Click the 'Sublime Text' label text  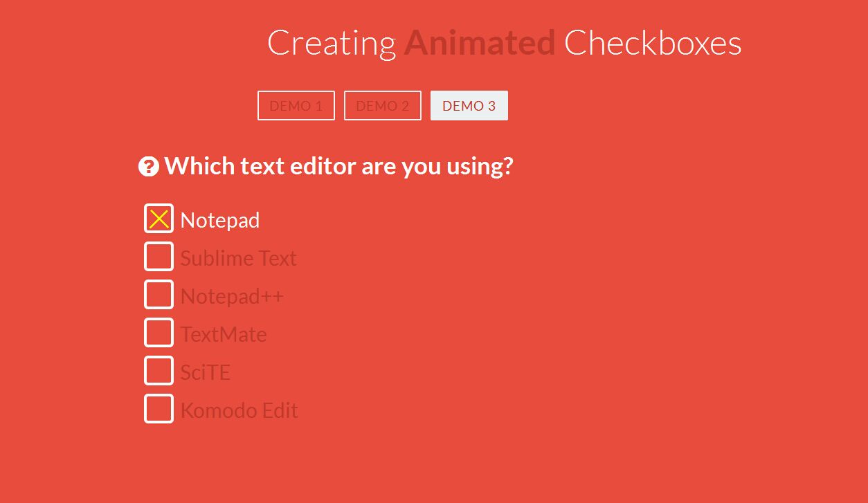pos(238,258)
